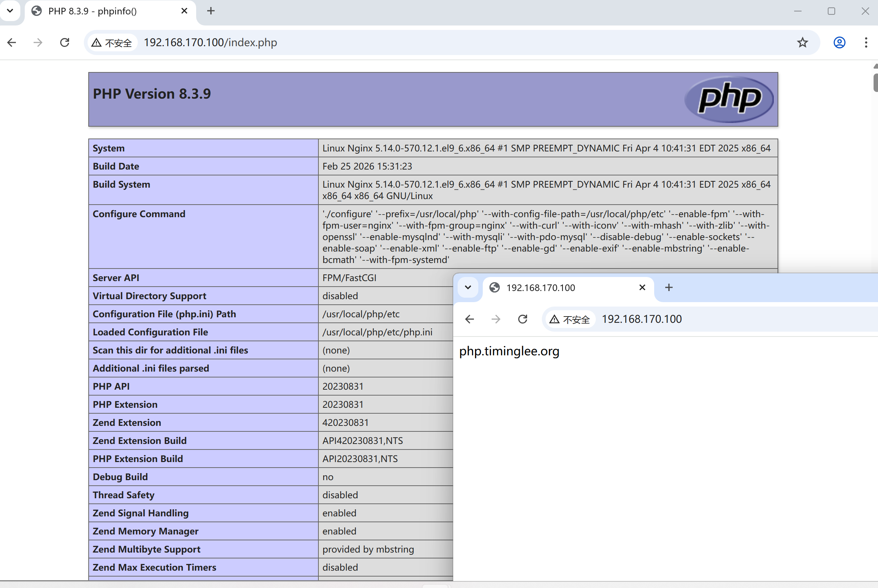Open a new tab in second window
This screenshot has width=878, height=588.
coord(668,288)
